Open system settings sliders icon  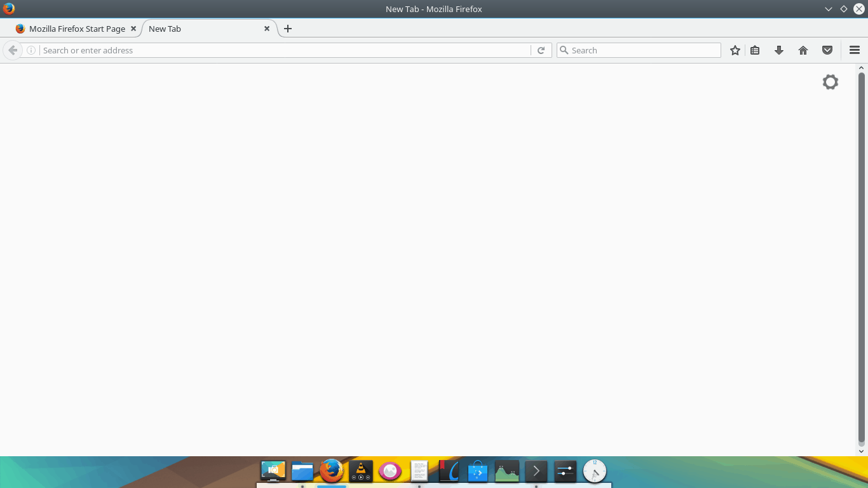565,471
